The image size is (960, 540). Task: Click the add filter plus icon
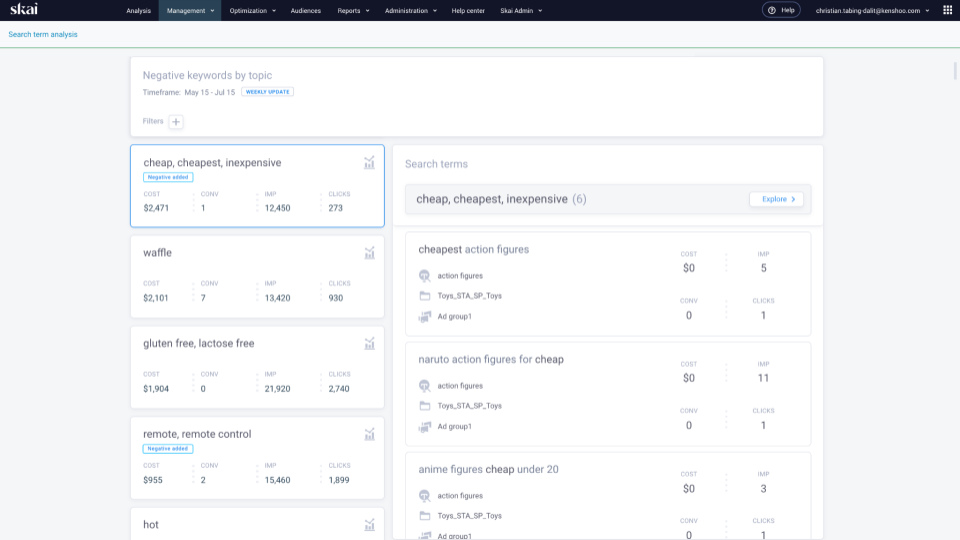(x=176, y=122)
